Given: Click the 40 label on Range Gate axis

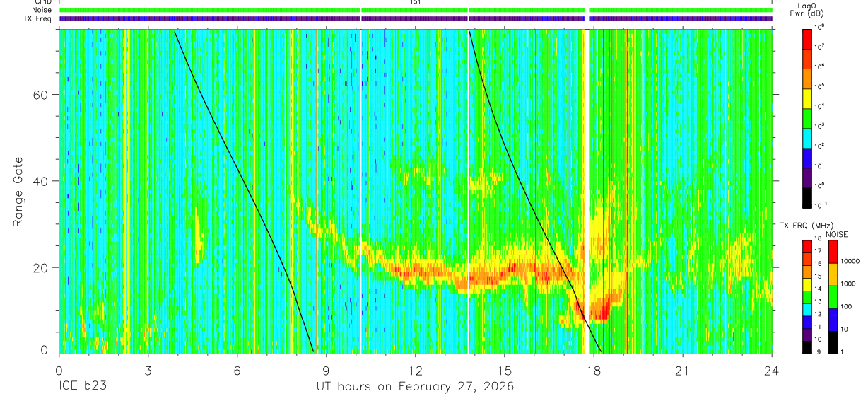Looking at the screenshot, I should tap(40, 181).
